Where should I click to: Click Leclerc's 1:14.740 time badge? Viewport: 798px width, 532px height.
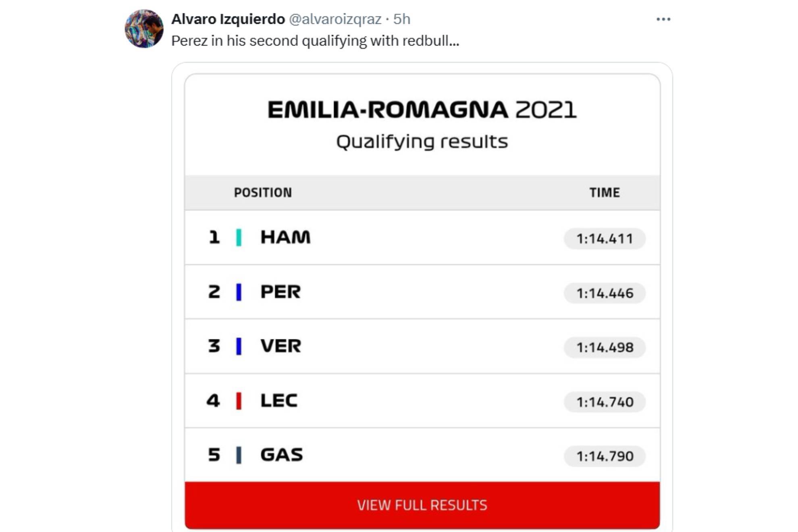tap(605, 402)
